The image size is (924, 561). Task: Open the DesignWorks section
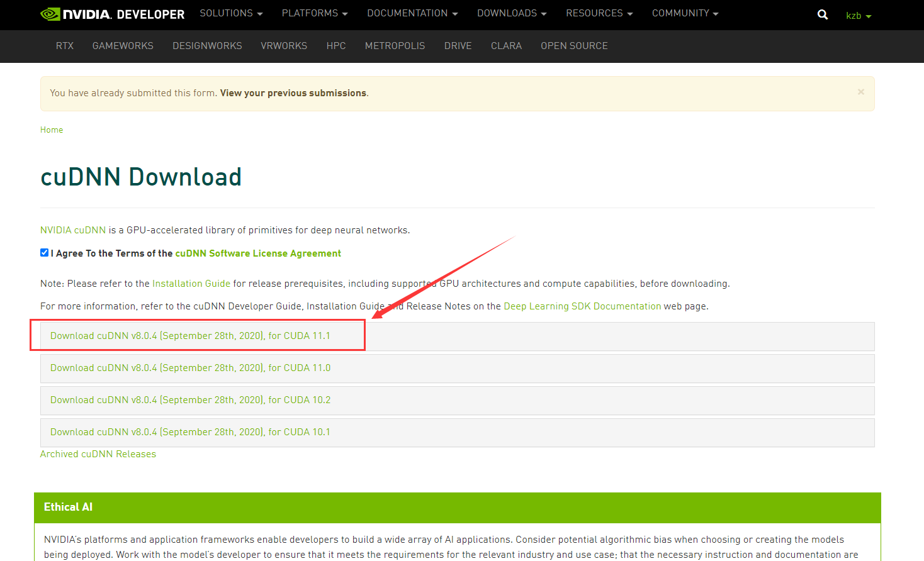(x=207, y=46)
